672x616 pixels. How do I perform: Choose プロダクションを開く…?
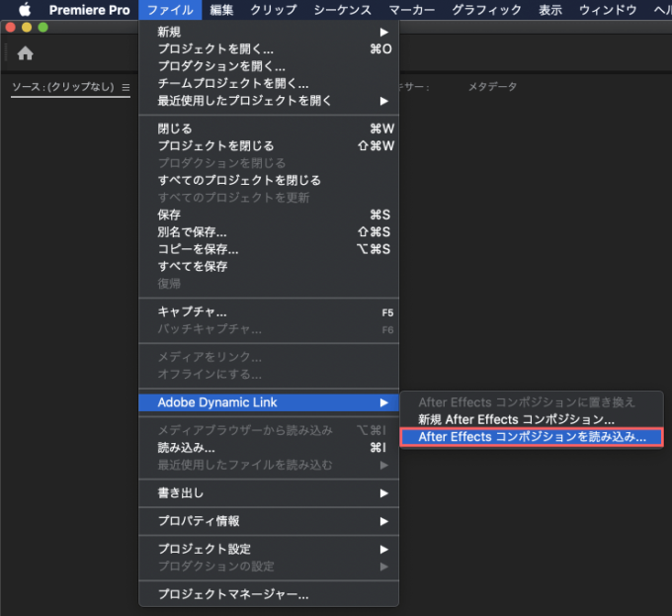[x=269, y=66]
